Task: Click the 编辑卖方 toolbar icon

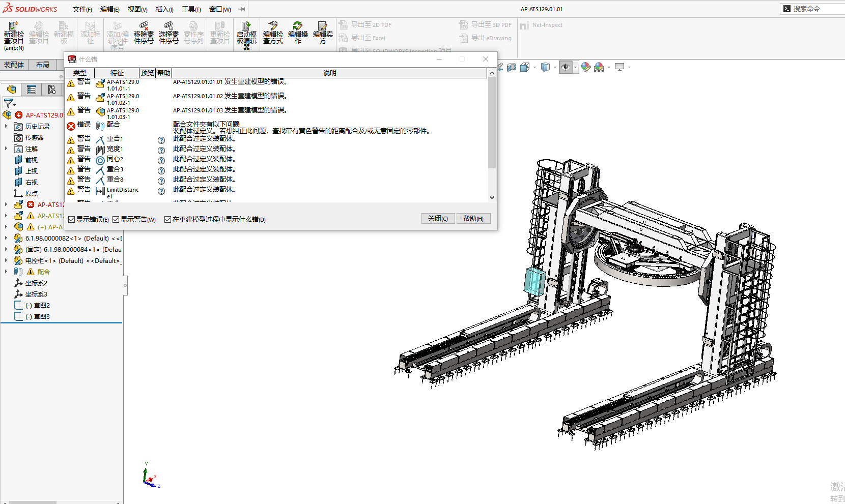Action: coord(323,33)
